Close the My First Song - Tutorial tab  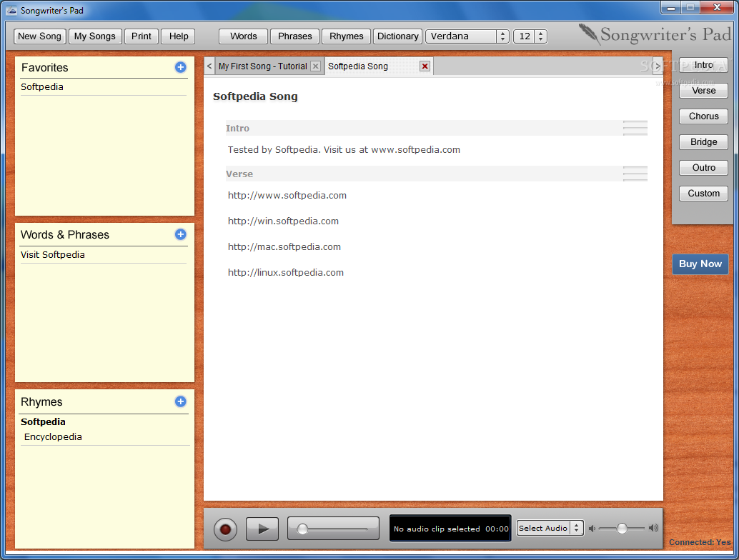tap(316, 66)
